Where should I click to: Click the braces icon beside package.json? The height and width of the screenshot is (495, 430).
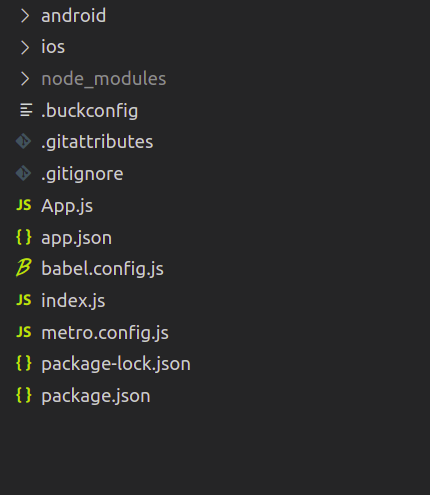tap(24, 395)
